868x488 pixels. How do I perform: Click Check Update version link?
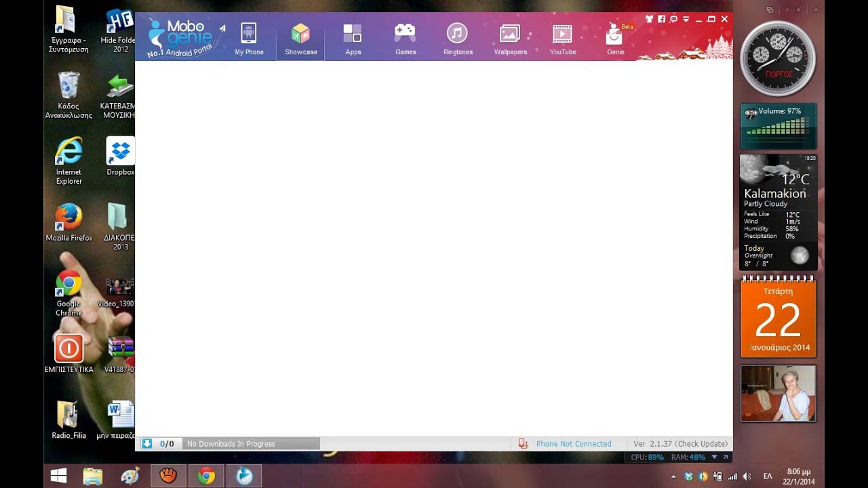click(x=701, y=444)
